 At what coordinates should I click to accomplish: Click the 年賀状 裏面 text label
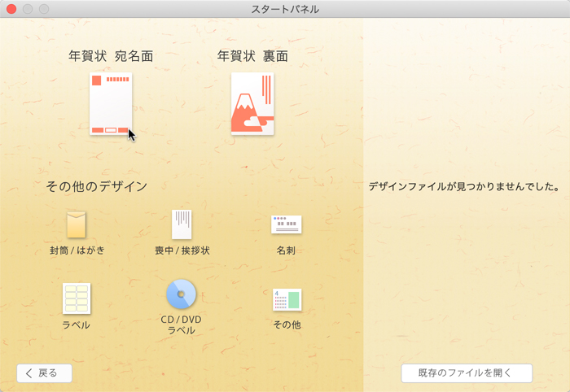252,56
